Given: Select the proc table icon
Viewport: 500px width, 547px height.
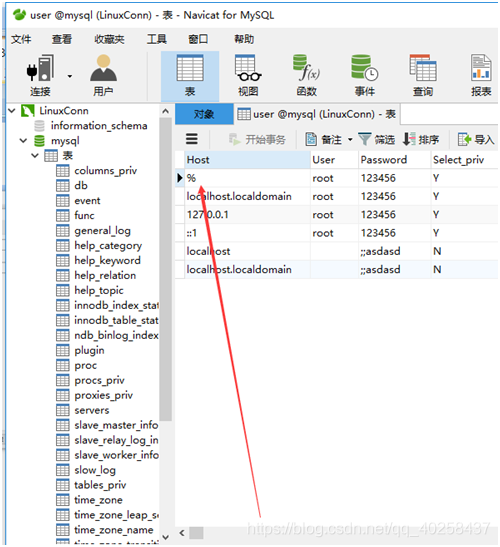Looking at the screenshot, I should point(63,365).
